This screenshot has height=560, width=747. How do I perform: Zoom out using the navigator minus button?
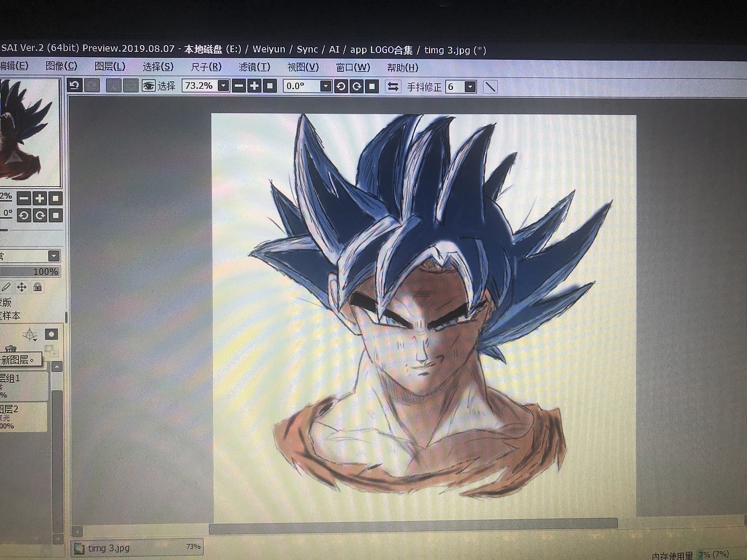[24, 198]
